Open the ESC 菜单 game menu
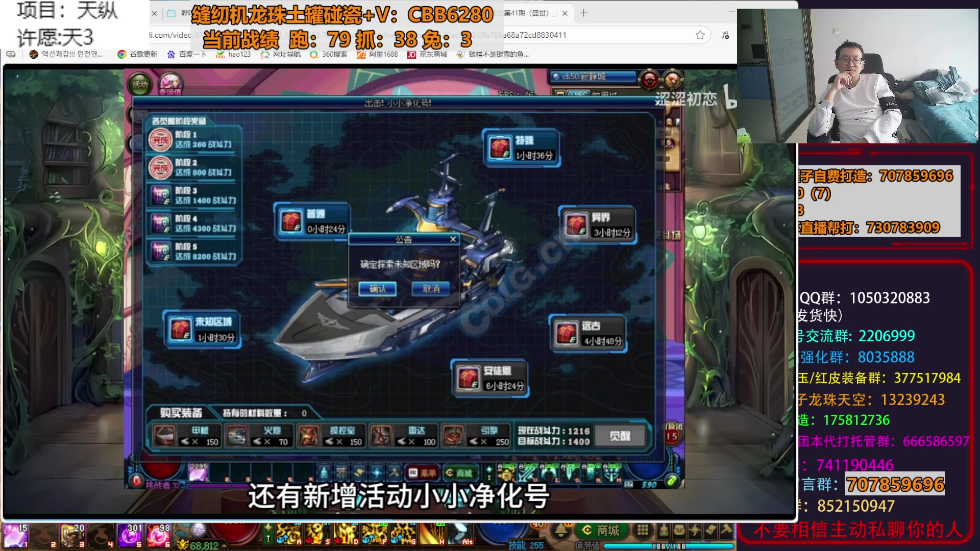The image size is (980, 551). pyautogui.click(x=422, y=473)
